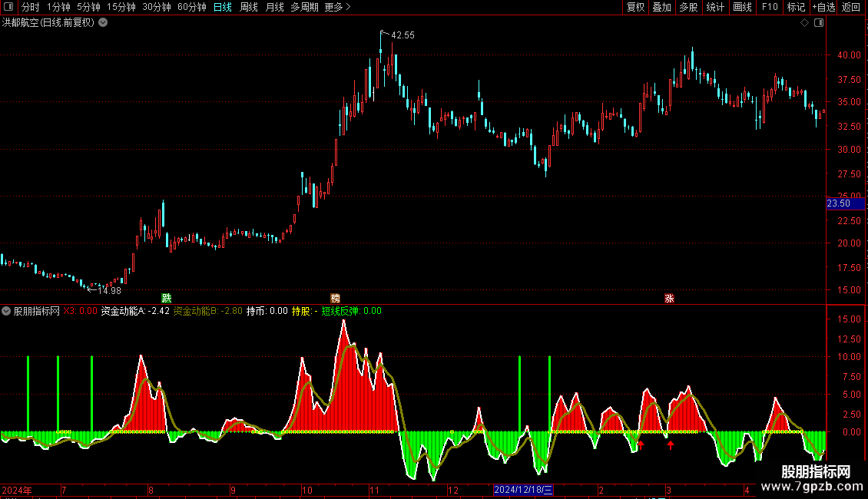Open the 多周期 multi-period view

point(304,7)
